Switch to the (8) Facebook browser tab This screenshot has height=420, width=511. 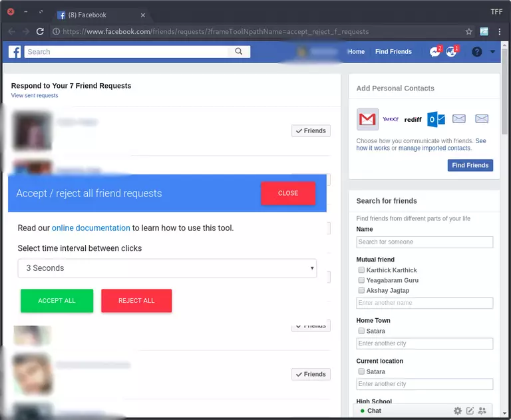click(x=100, y=15)
